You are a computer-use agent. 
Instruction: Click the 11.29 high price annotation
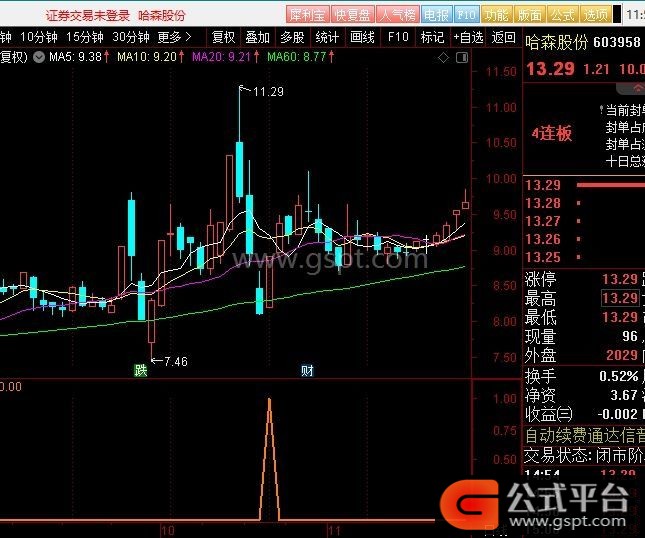click(268, 91)
